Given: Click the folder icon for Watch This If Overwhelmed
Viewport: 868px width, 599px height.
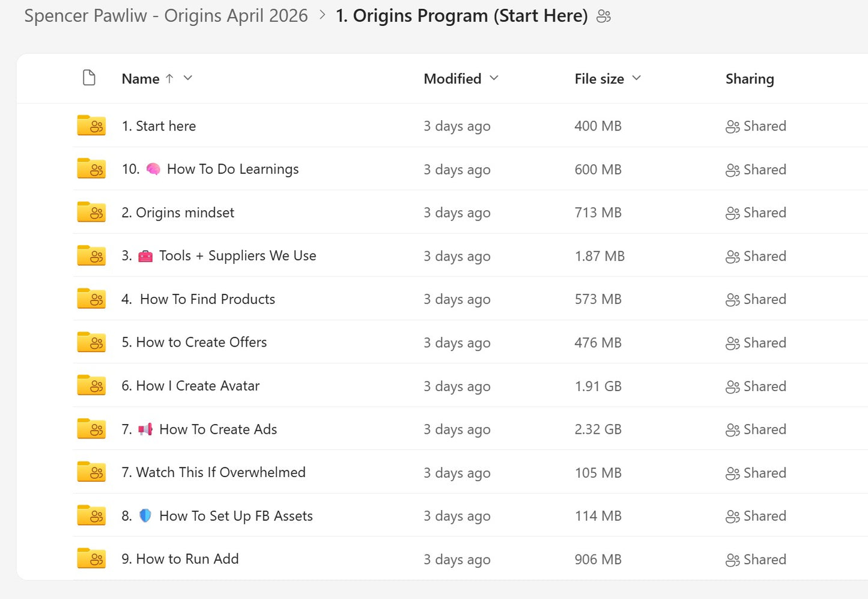Looking at the screenshot, I should tap(91, 472).
